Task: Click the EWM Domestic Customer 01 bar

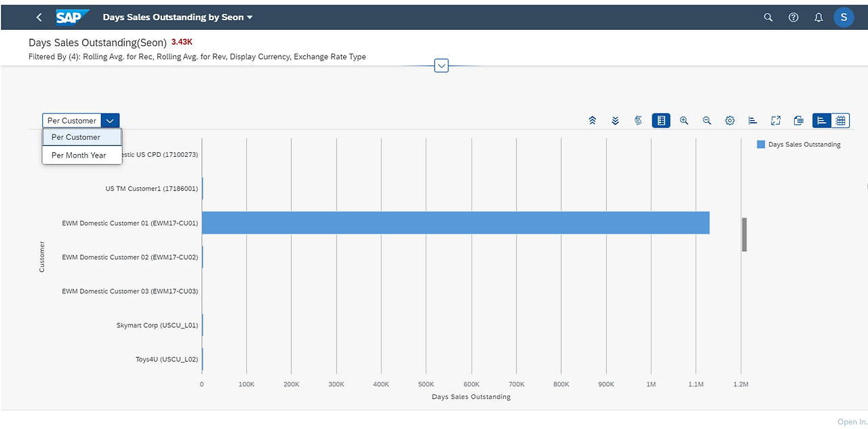Action: 456,223
